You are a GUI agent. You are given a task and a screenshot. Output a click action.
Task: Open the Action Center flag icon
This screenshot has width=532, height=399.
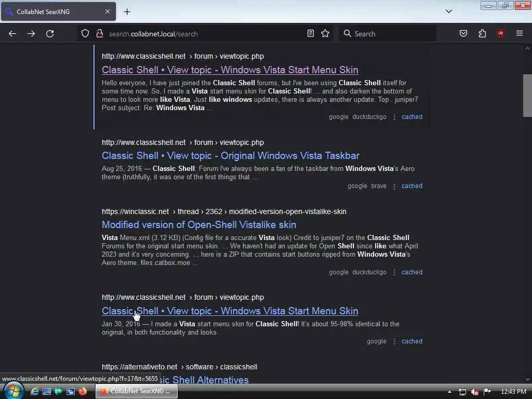[x=487, y=392]
